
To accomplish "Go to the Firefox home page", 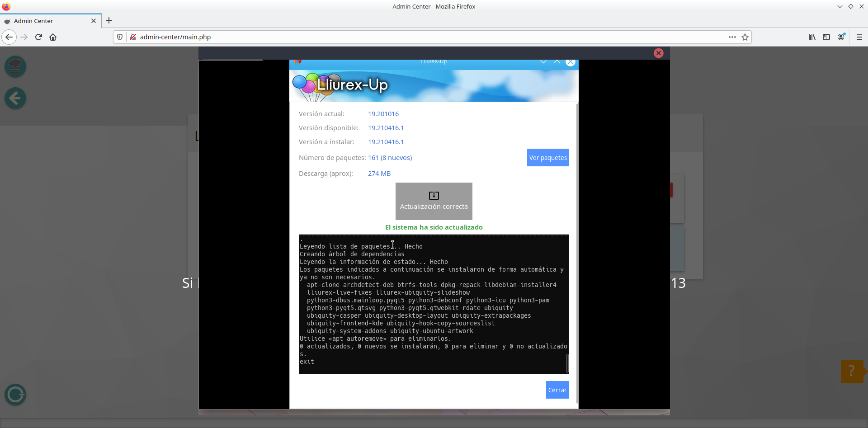I will pos(53,37).
